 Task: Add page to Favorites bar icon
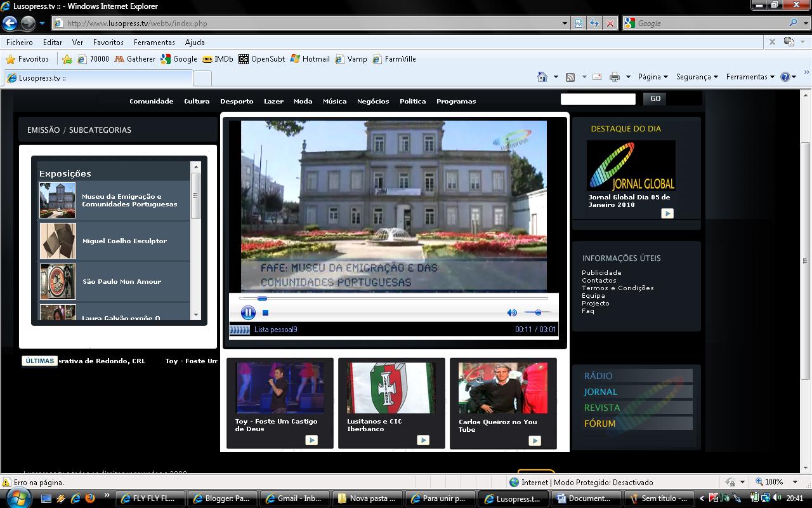pos(67,59)
